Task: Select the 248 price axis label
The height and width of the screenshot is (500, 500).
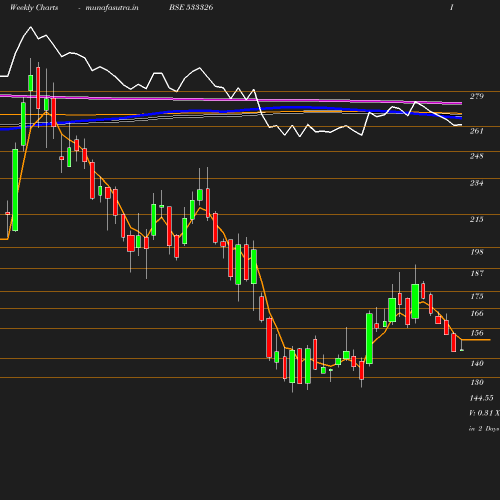Action: 477,156
